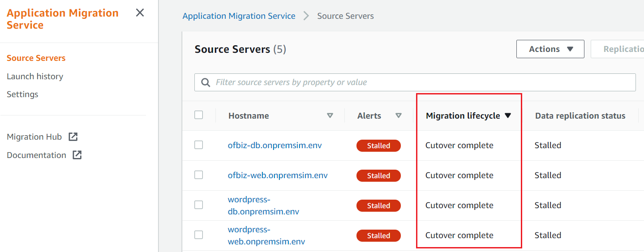Open Migration Hub link in sidebar
The height and width of the screenshot is (252, 644).
pyautogui.click(x=34, y=137)
